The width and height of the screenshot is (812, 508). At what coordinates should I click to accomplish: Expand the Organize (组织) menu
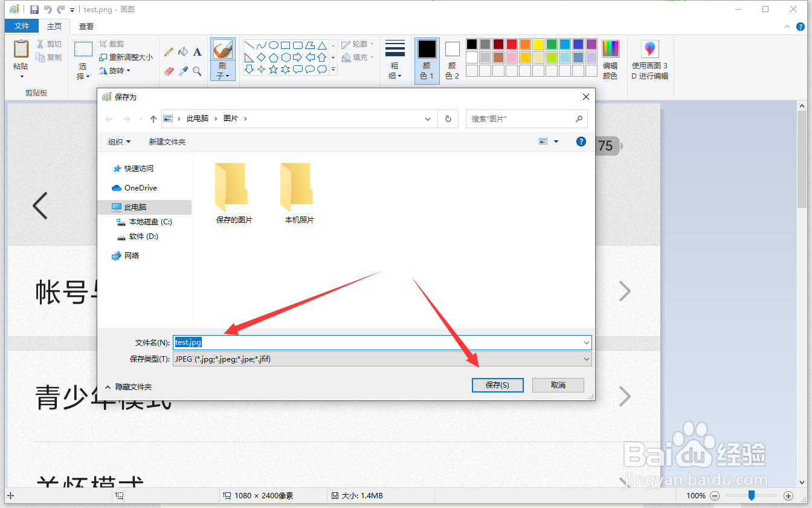(x=119, y=142)
